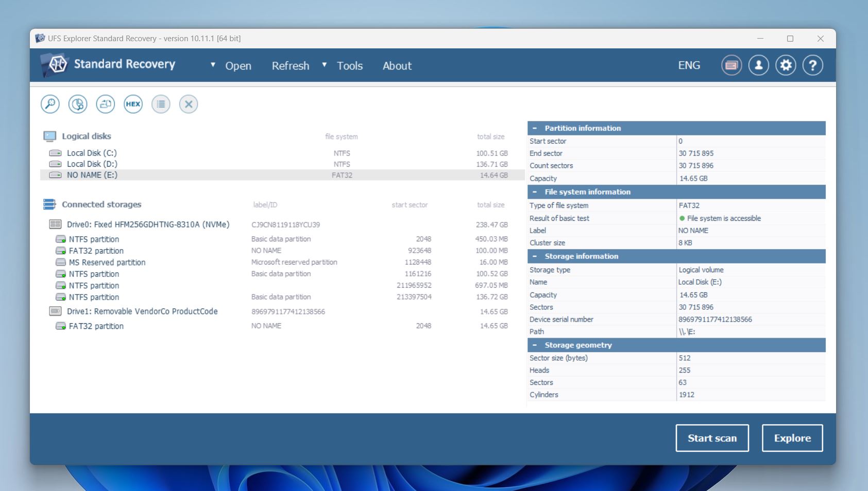Change language via ENG
This screenshot has width=868, height=491.
click(x=689, y=65)
